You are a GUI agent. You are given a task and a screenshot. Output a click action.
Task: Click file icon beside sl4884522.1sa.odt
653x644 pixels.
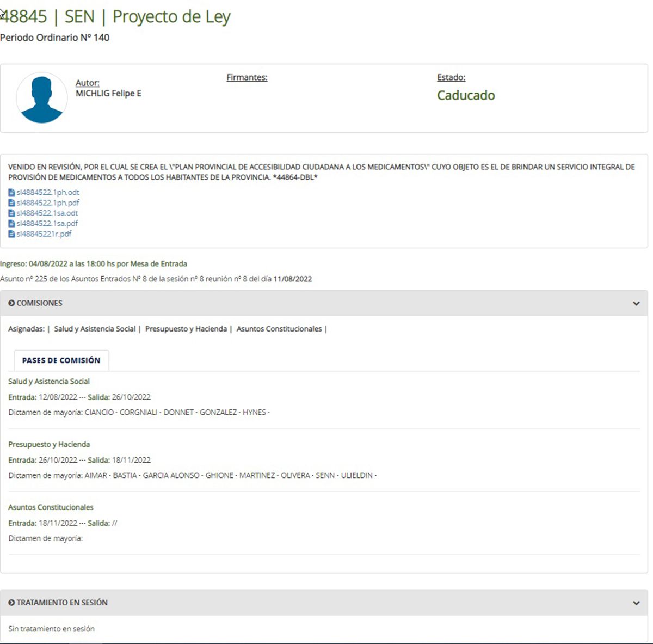pos(11,213)
